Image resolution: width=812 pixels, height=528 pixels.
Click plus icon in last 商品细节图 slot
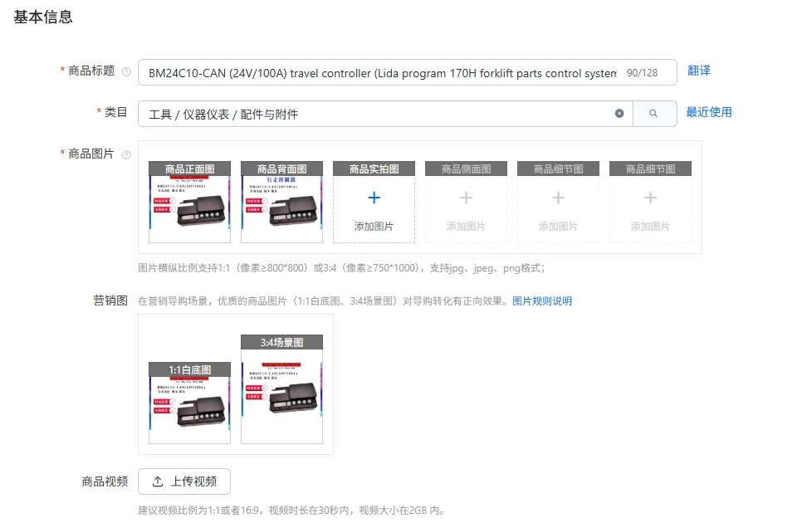(650, 198)
